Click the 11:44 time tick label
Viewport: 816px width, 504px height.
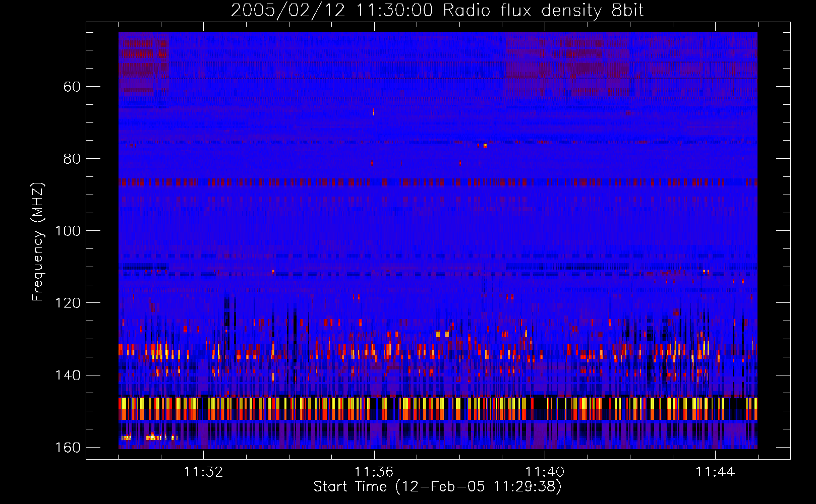point(715,472)
